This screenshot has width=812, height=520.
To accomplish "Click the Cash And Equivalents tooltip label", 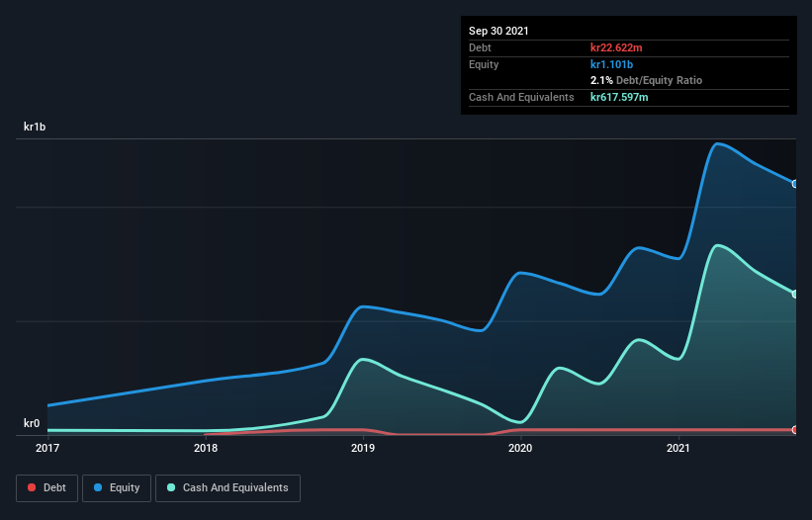I will pos(521,97).
